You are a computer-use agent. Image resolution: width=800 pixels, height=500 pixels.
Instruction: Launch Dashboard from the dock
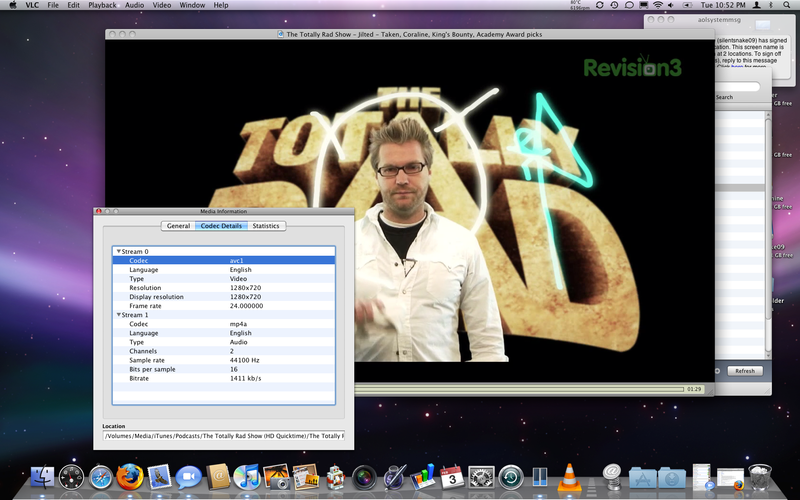tap(71, 478)
